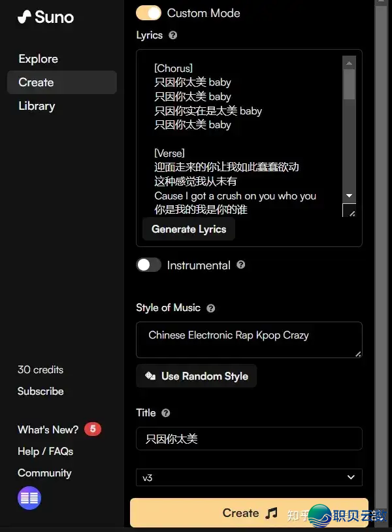Click lyric line '迎面走来的你让我如此蠢蠢欲动'
Image resolution: width=392 pixels, height=532 pixels.
(x=226, y=167)
